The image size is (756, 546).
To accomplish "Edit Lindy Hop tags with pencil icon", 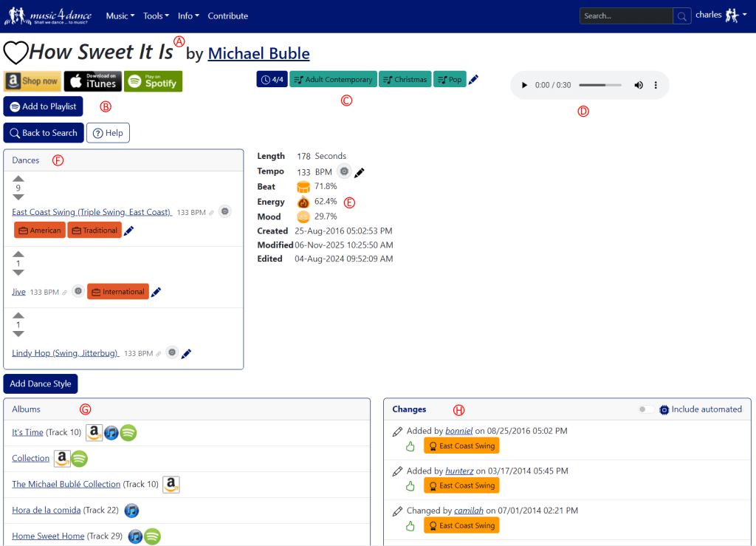I will (x=186, y=354).
